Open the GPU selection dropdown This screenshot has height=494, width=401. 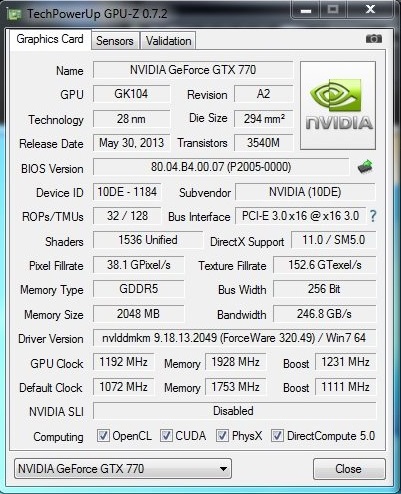[123, 469]
